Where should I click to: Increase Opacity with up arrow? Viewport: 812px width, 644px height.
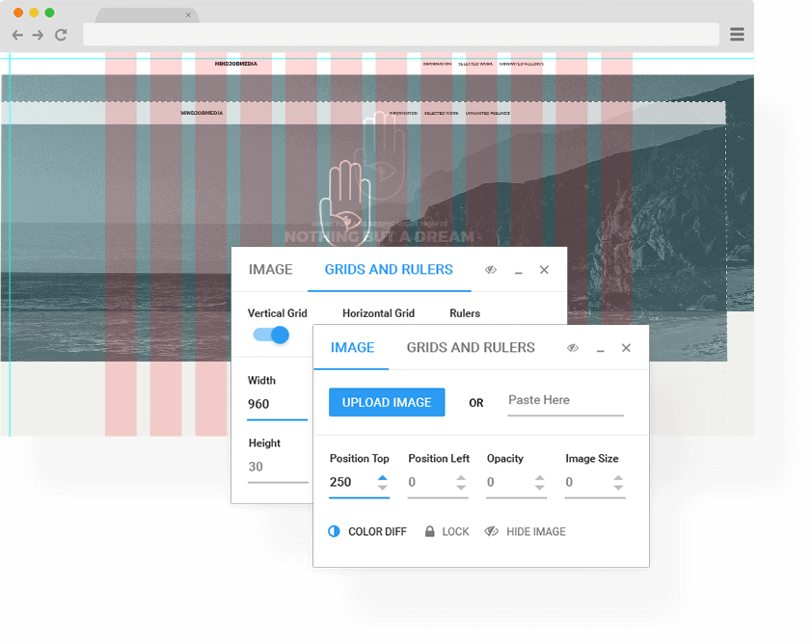pos(540,477)
